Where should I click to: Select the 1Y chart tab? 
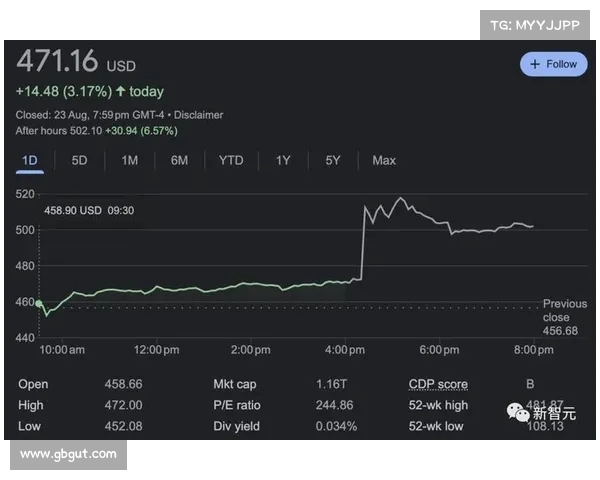pyautogui.click(x=283, y=160)
